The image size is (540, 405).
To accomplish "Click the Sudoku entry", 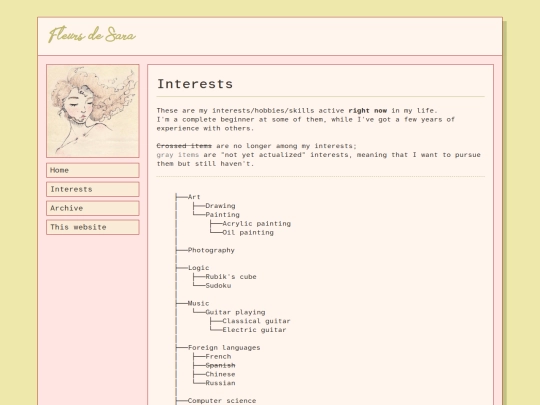I will click(x=218, y=286).
